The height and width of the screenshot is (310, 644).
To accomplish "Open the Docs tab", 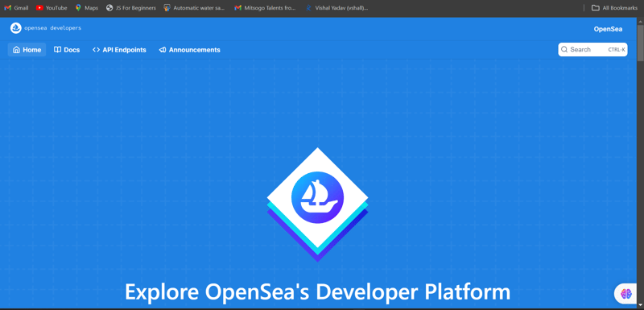I will pyautogui.click(x=67, y=50).
